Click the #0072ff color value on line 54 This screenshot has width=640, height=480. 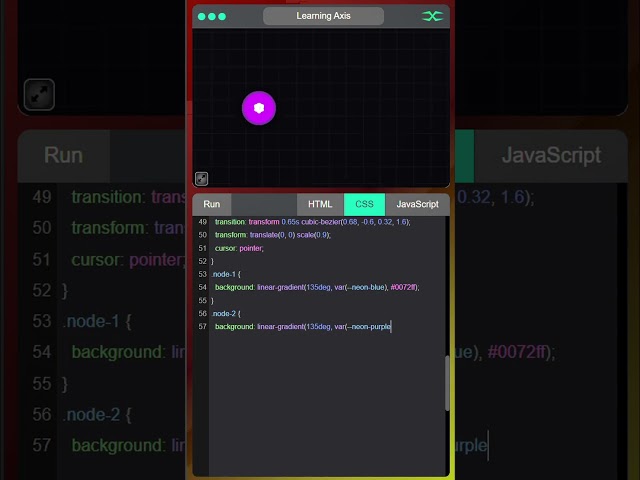(x=403, y=287)
